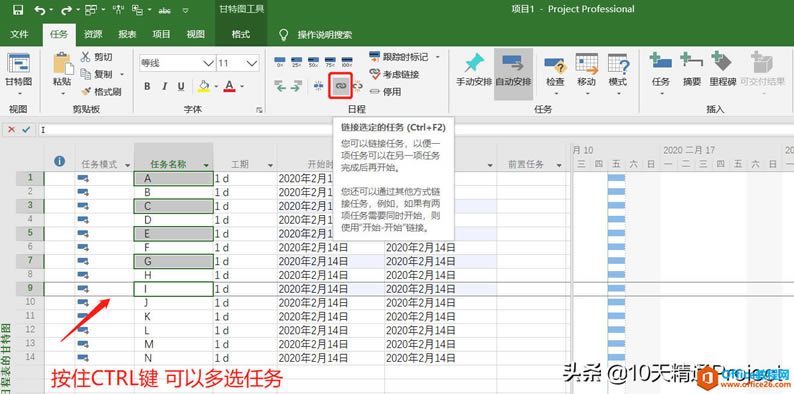794x394 pixels.
Task: Select task name cell G
Action: coord(173,261)
